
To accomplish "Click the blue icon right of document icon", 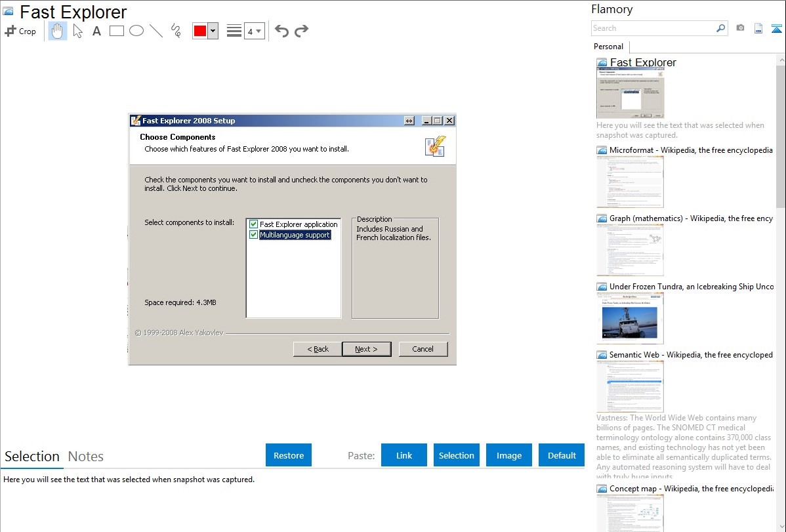I will [x=776, y=28].
